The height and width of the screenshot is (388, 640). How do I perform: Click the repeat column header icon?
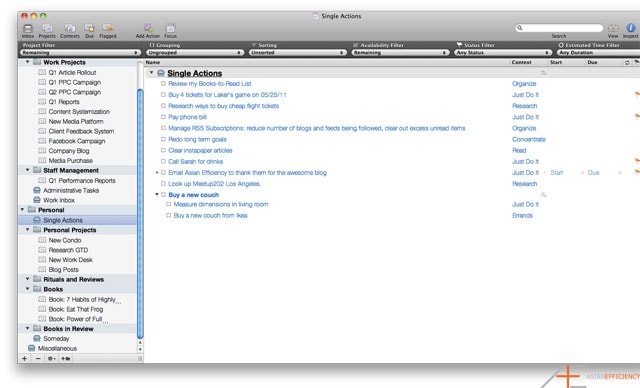click(x=627, y=62)
